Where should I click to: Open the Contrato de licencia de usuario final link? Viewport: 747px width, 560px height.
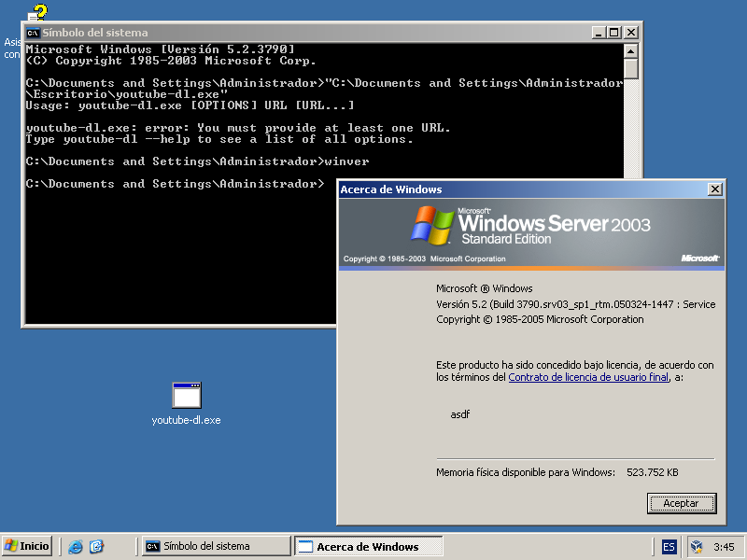click(x=588, y=378)
